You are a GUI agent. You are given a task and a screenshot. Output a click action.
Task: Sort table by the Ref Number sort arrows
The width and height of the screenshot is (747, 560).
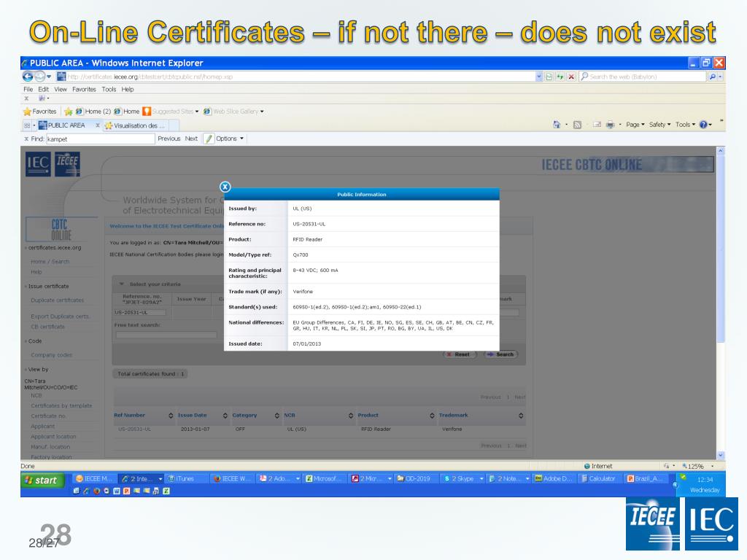coord(171,416)
